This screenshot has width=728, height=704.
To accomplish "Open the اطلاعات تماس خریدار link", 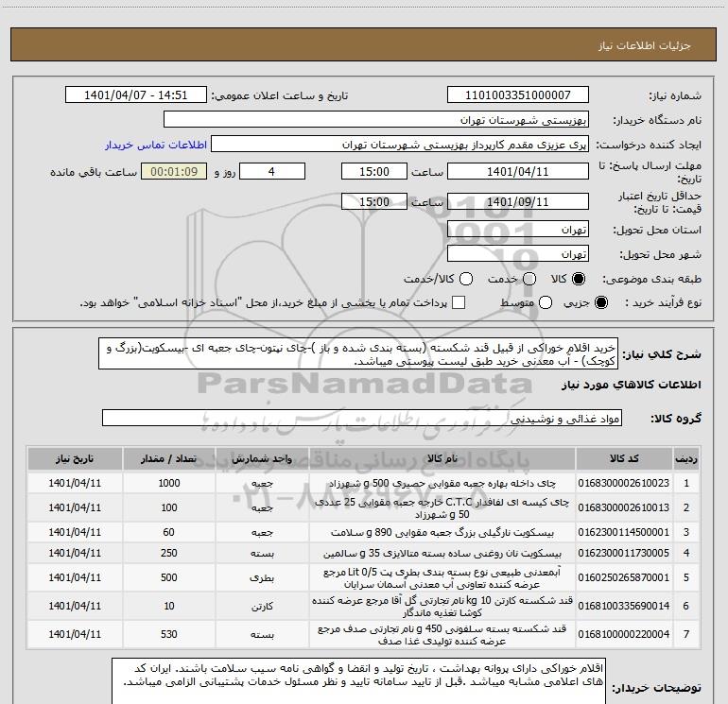I will 156,145.
